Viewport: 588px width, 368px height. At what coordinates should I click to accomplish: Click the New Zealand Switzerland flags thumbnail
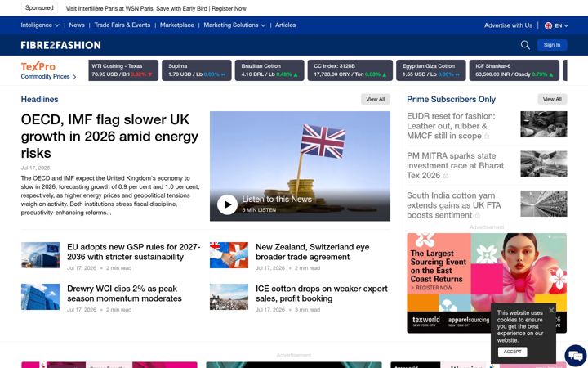(x=229, y=255)
